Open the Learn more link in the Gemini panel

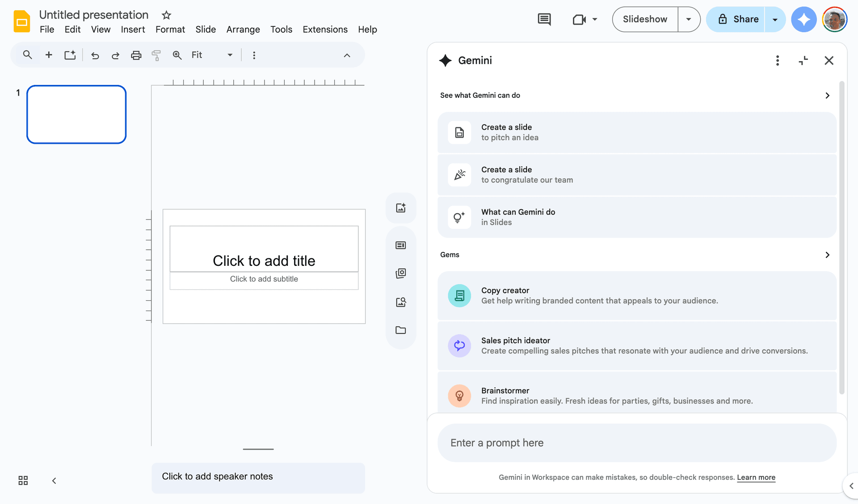point(756,477)
